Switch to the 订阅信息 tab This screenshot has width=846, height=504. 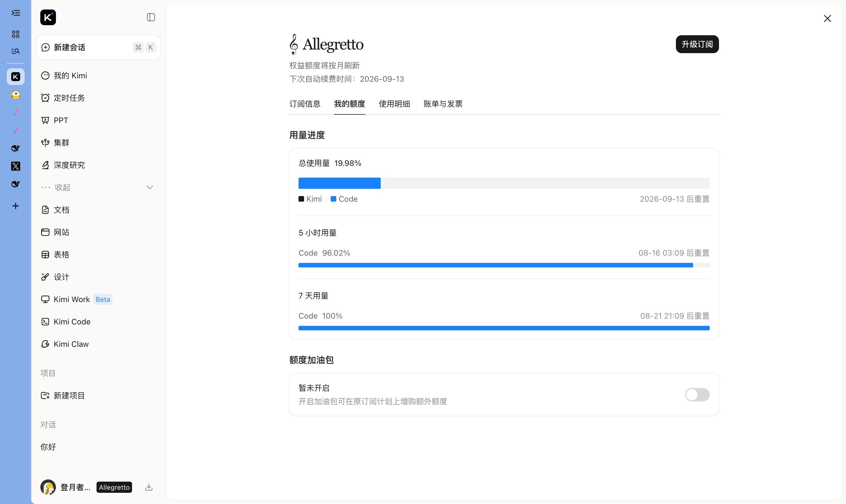click(305, 104)
